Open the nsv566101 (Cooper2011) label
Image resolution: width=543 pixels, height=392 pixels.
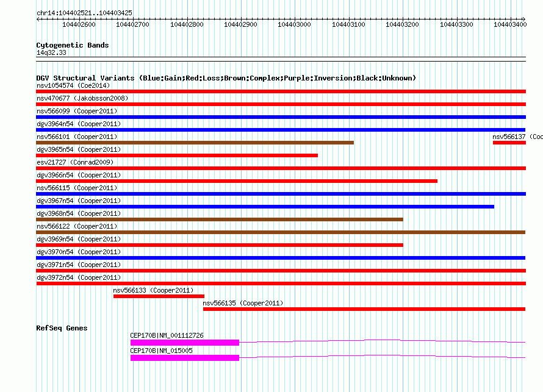[x=77, y=137]
